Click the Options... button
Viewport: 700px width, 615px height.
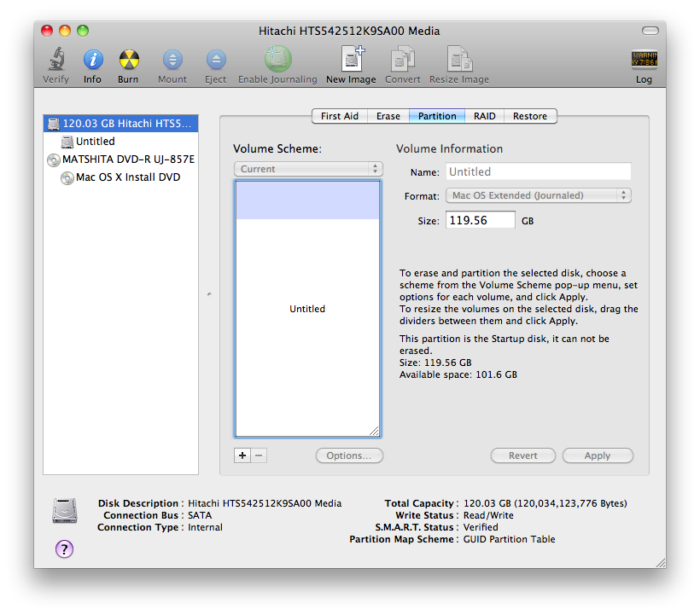(349, 455)
